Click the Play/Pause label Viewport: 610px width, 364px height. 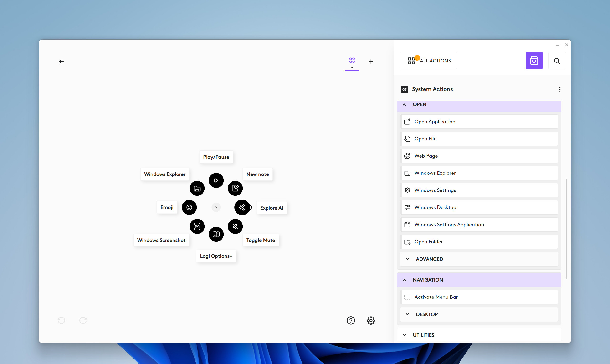(216, 157)
